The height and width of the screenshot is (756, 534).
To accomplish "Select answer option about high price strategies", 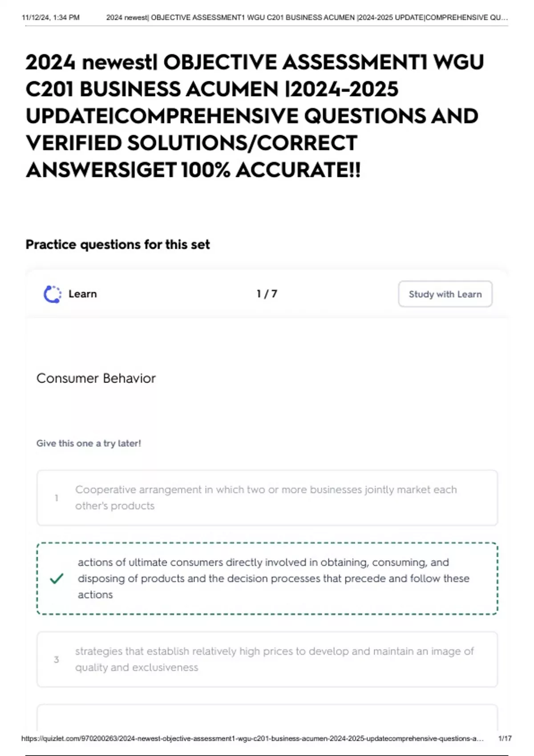I will pyautogui.click(x=267, y=660).
